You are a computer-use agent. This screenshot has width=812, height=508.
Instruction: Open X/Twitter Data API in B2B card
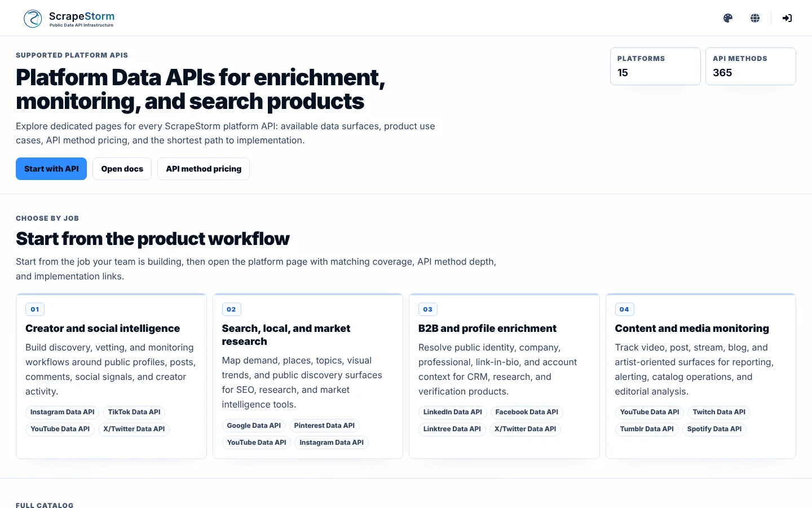point(526,429)
